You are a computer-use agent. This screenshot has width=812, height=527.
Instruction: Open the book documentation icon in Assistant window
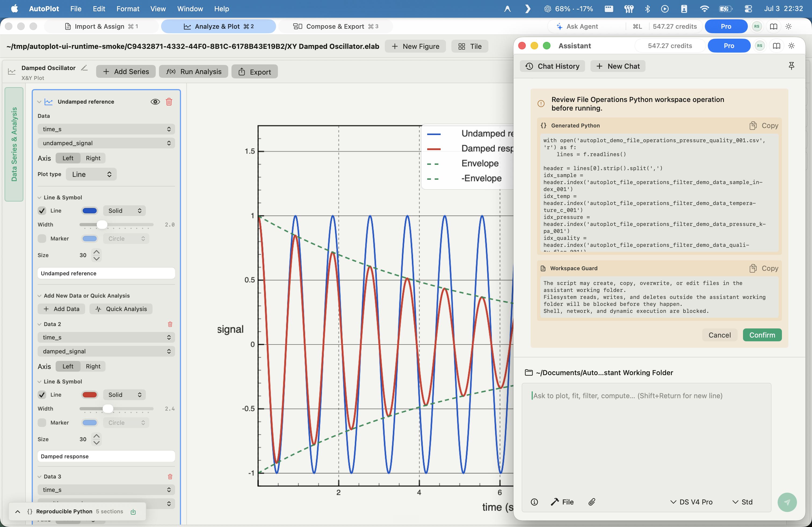click(x=777, y=46)
